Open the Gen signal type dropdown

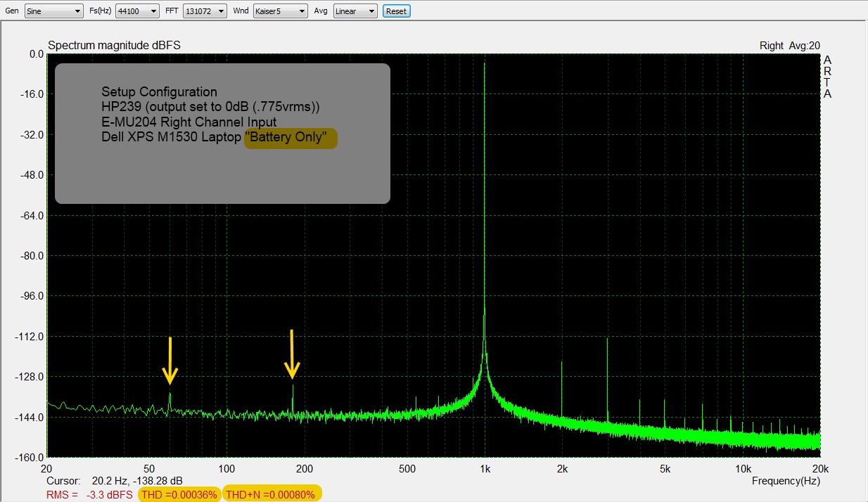(x=53, y=11)
